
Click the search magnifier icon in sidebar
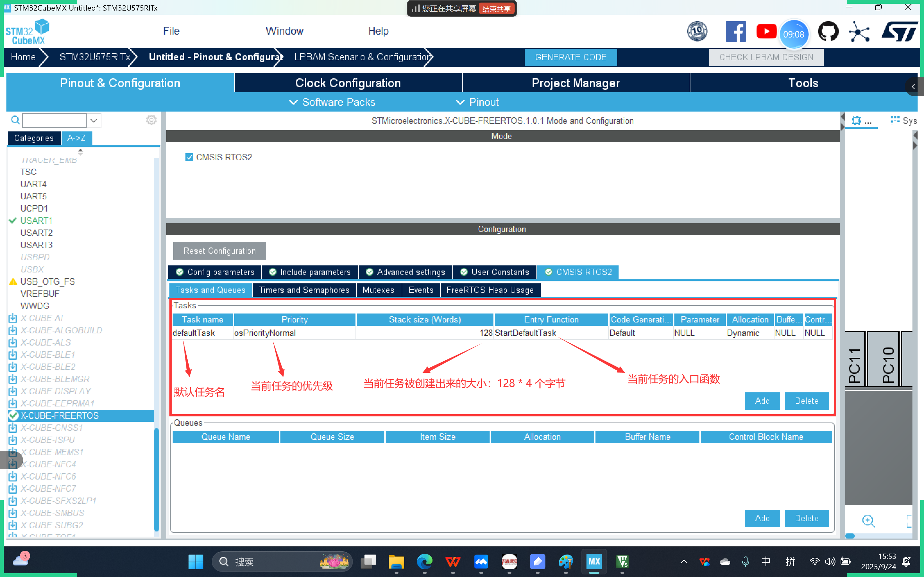(15, 120)
